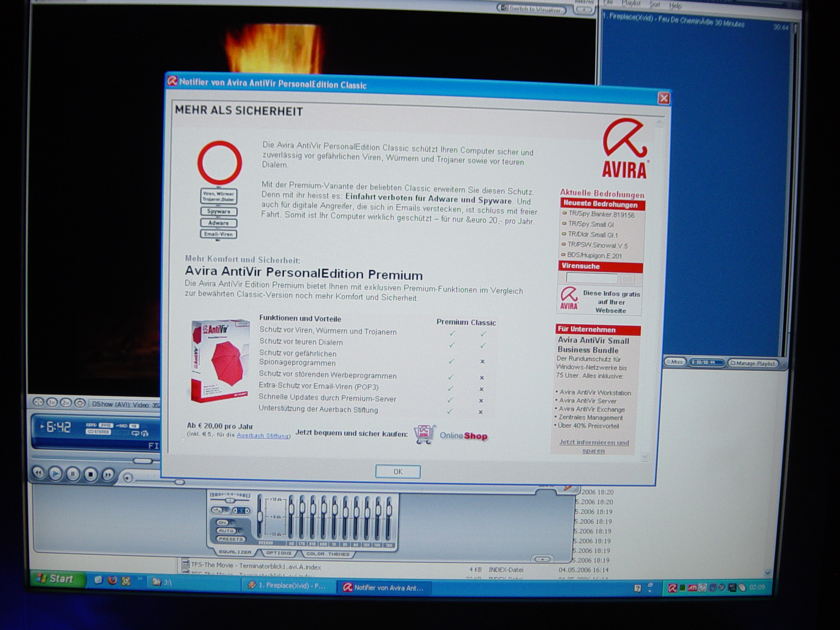This screenshot has height=630, width=840.
Task: Toggle the equalizer ON switch
Action: pos(223,522)
